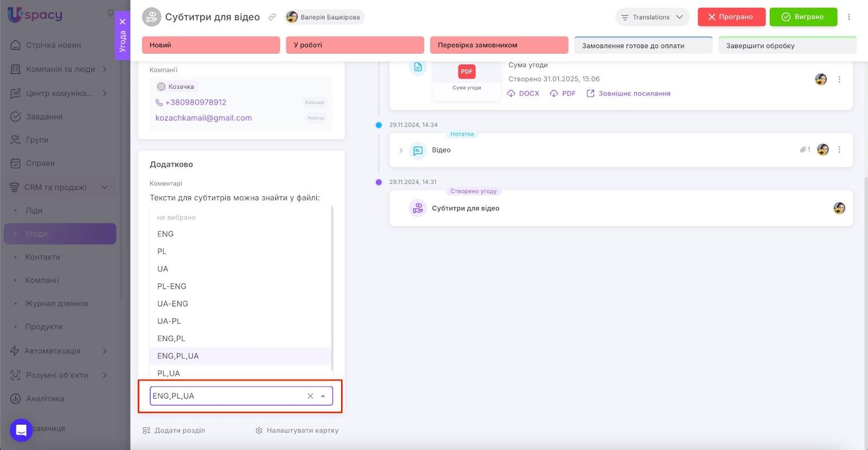
Task: Switch to stage У роботі
Action: pyautogui.click(x=355, y=45)
